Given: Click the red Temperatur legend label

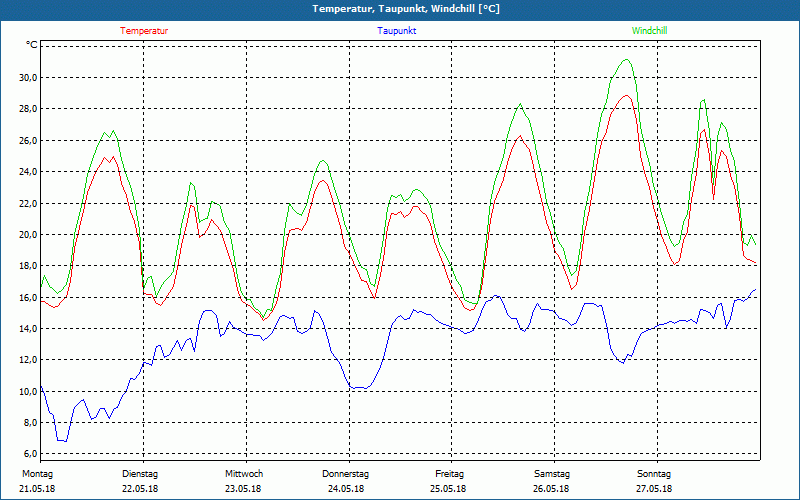Looking at the screenshot, I should (144, 31).
